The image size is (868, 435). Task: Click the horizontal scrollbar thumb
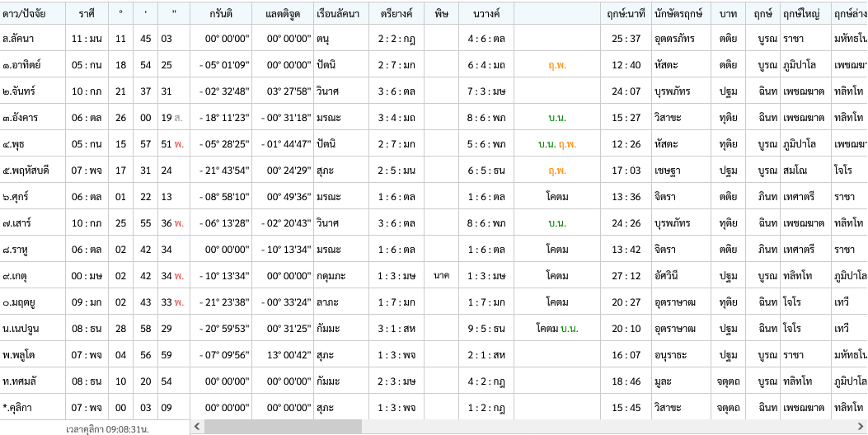tap(283, 428)
